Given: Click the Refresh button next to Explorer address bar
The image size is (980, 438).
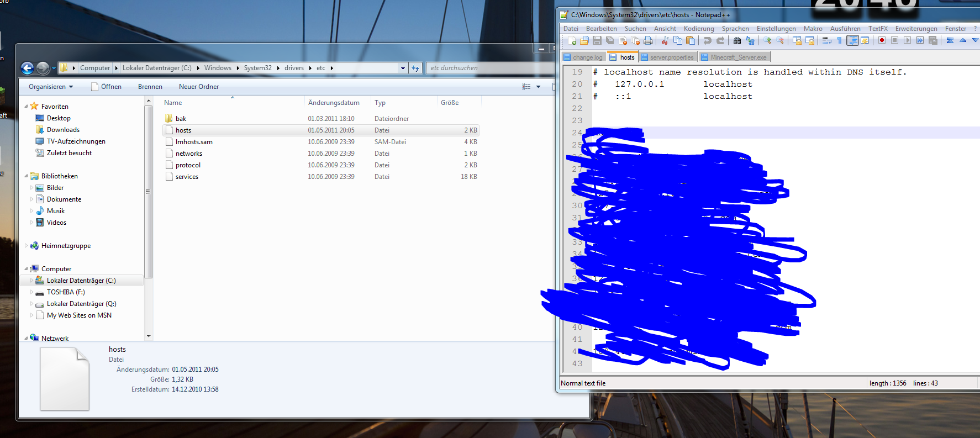Looking at the screenshot, I should pyautogui.click(x=416, y=68).
